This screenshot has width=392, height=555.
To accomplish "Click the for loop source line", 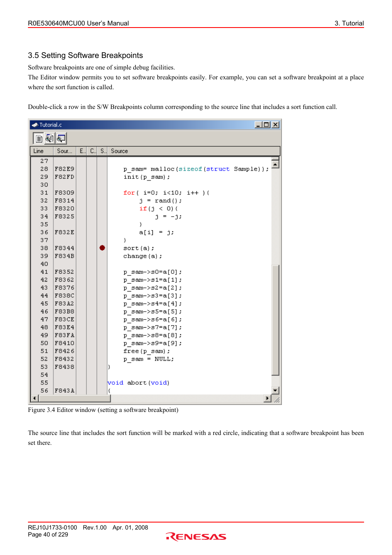I will point(166,193).
